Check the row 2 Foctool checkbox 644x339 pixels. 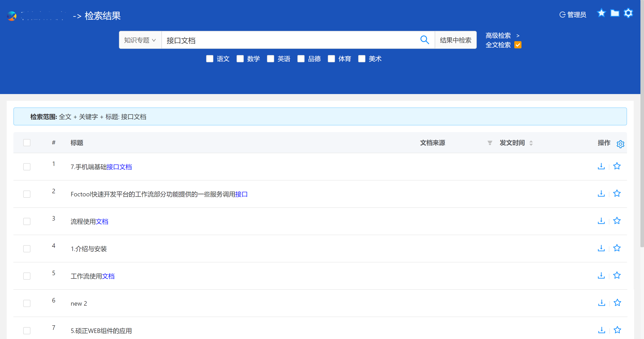coord(27,194)
